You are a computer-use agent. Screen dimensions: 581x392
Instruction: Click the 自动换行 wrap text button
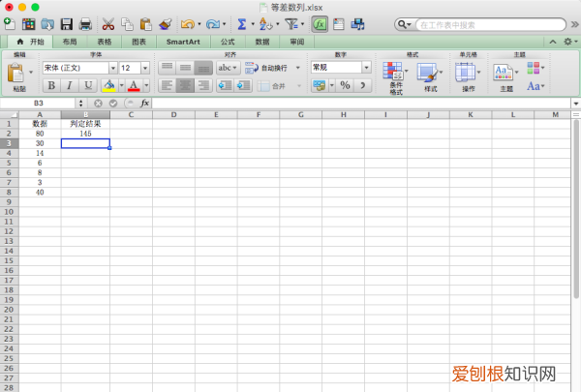pos(266,68)
